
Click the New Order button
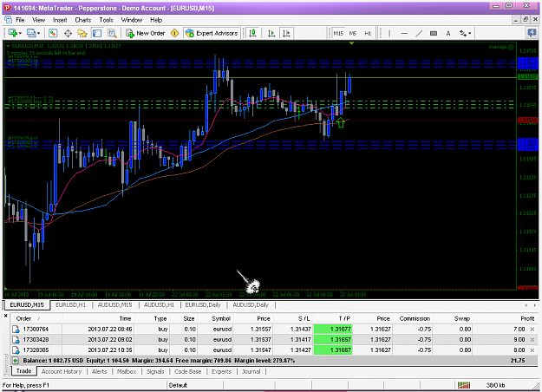tap(145, 33)
